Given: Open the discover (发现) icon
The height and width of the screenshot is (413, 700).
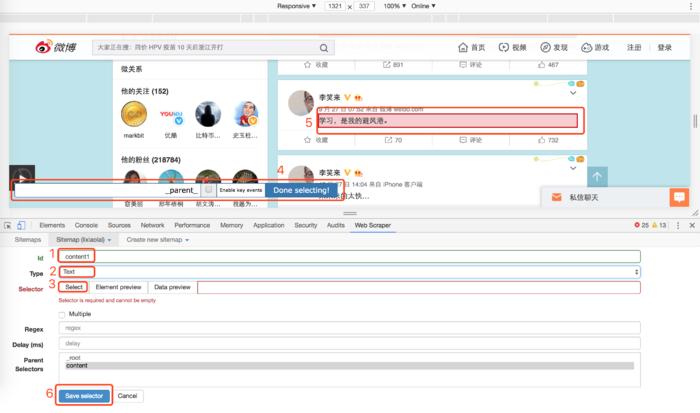Looking at the screenshot, I should pos(546,47).
